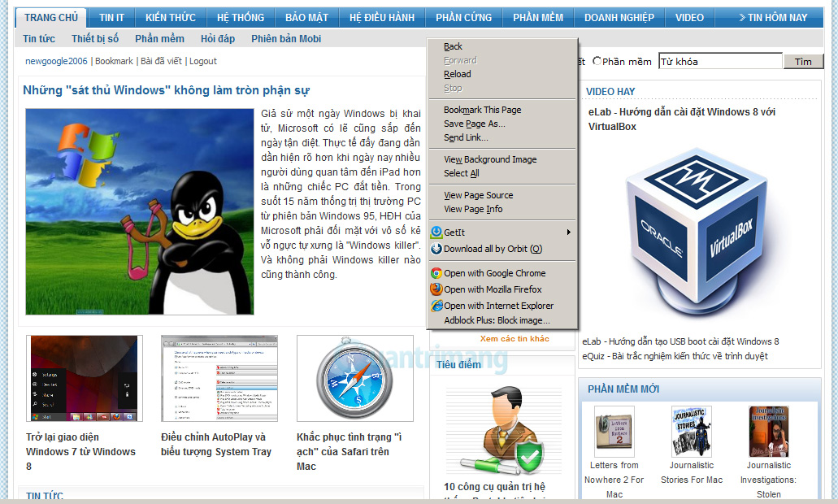The width and height of the screenshot is (838, 504).
Task: Open the TRANG CHỦ tab
Action: pyautogui.click(x=51, y=18)
